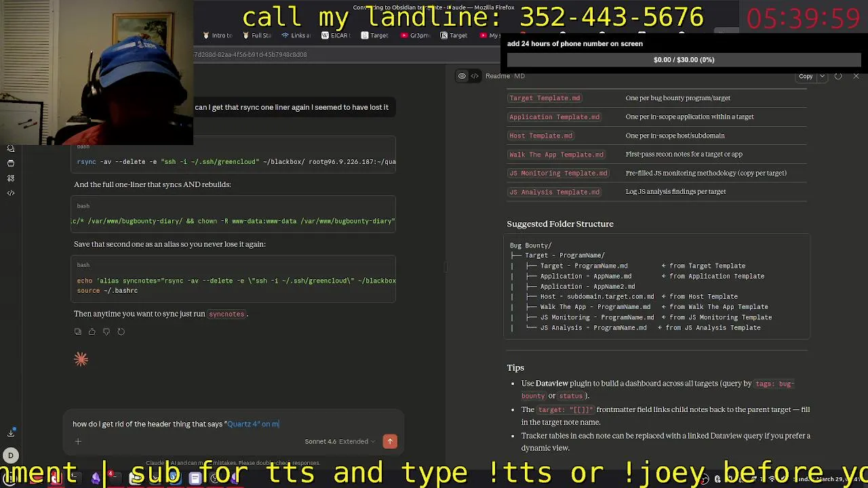Click the Walk The App Template.md entry

pyautogui.click(x=556, y=155)
